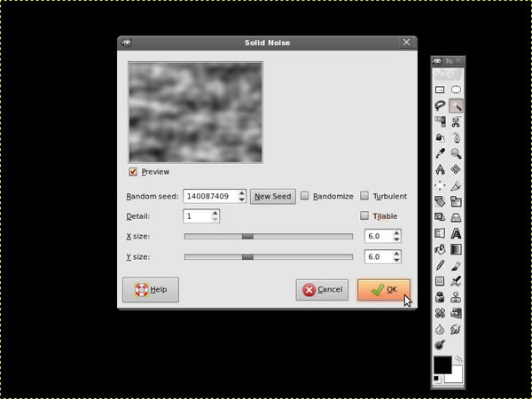The width and height of the screenshot is (532, 399).
Task: Uncheck the Preview checkbox
Action: tap(133, 172)
